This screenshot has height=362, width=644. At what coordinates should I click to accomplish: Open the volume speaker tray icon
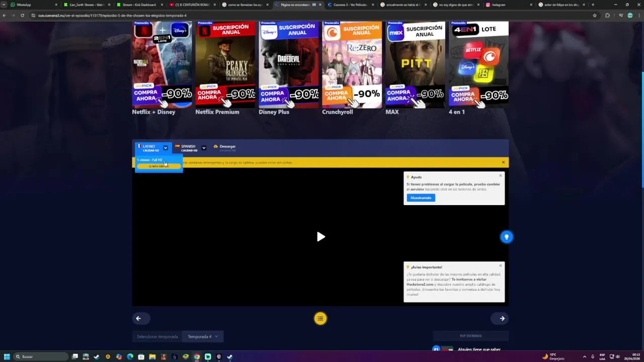click(618, 356)
